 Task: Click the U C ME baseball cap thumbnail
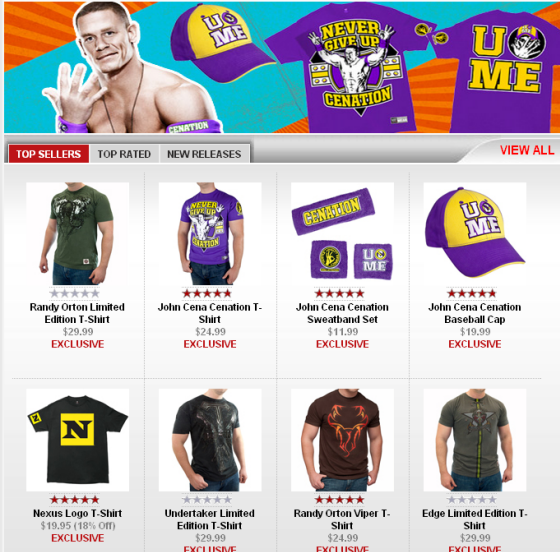point(475,234)
